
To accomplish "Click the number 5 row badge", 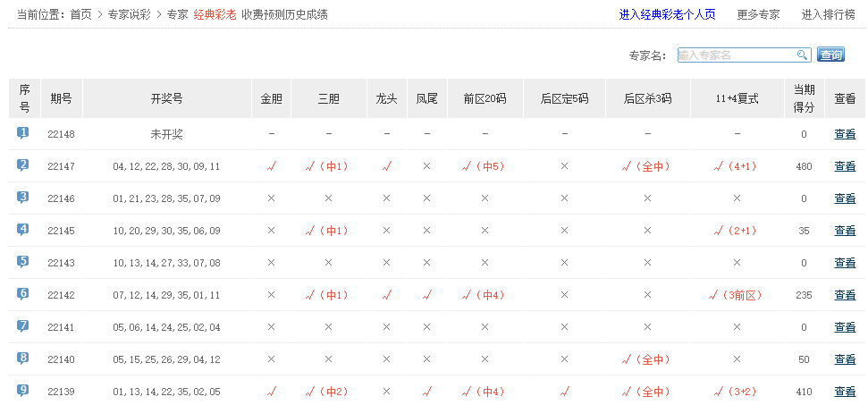I will click(23, 262).
